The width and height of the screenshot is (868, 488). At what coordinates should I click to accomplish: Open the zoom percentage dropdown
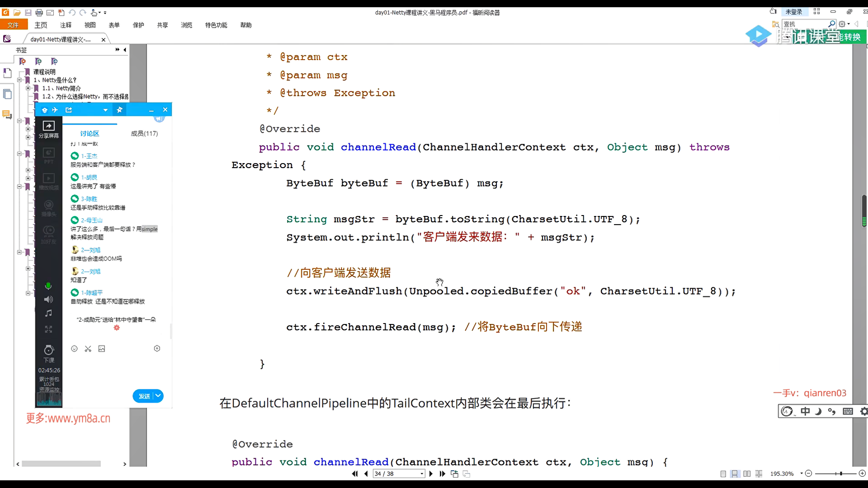point(802,474)
